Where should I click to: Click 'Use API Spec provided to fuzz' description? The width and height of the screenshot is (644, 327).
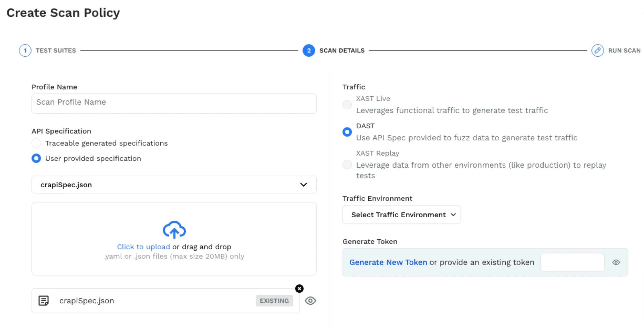click(x=467, y=138)
